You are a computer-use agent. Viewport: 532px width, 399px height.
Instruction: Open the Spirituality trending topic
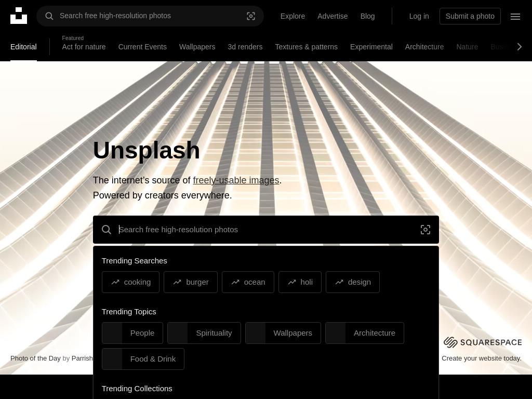(204, 333)
